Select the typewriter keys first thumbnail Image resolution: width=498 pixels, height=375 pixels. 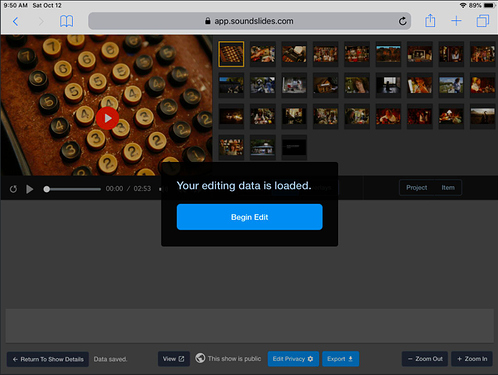click(x=231, y=54)
